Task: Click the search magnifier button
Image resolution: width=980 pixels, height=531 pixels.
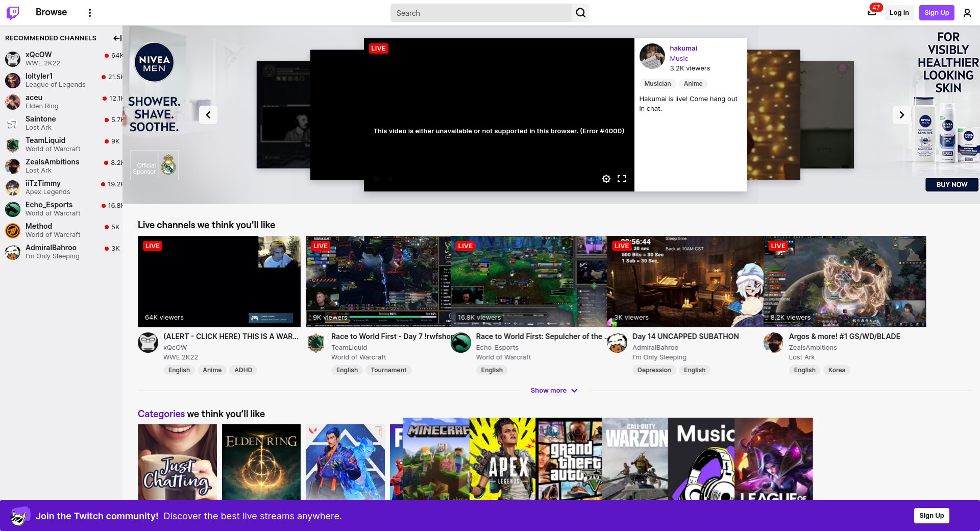Action: 580,13
